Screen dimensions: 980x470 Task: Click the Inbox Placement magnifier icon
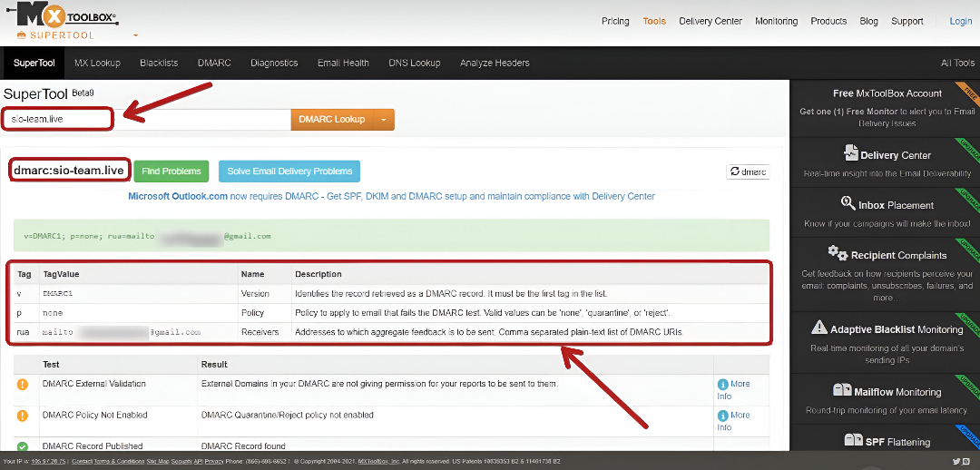pyautogui.click(x=848, y=203)
